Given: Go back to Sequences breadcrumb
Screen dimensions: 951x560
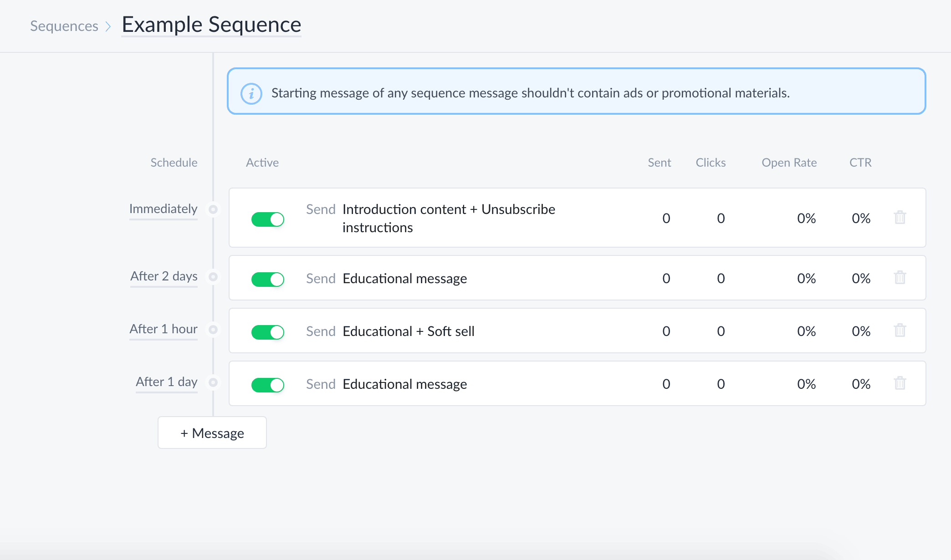Looking at the screenshot, I should pyautogui.click(x=64, y=26).
